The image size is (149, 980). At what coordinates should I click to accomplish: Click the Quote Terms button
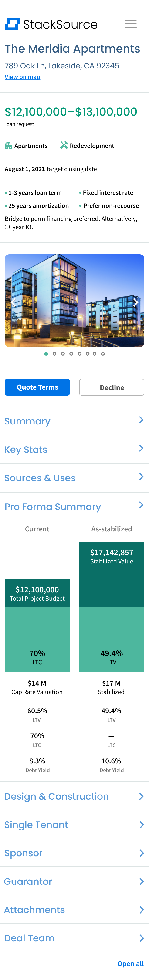(x=37, y=387)
